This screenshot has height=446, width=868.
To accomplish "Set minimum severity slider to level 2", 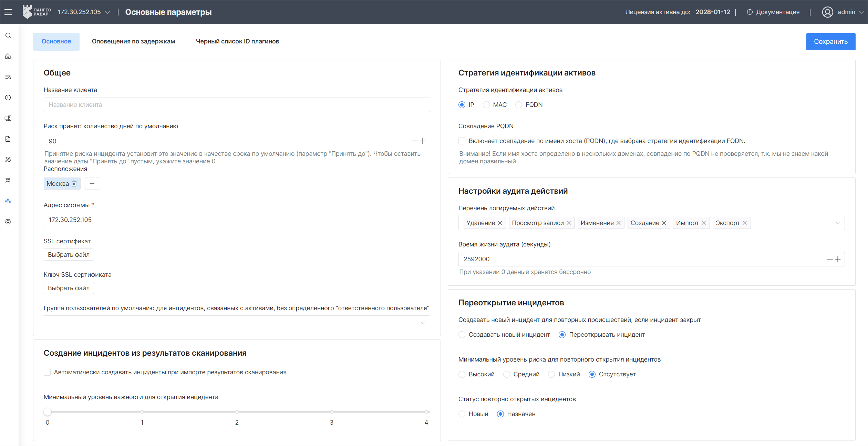I will click(237, 412).
